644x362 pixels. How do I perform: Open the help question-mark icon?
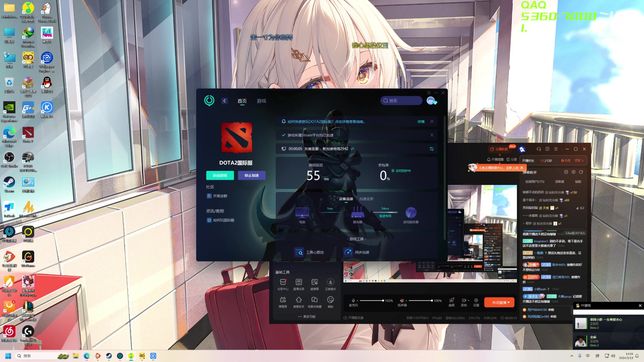547,149
